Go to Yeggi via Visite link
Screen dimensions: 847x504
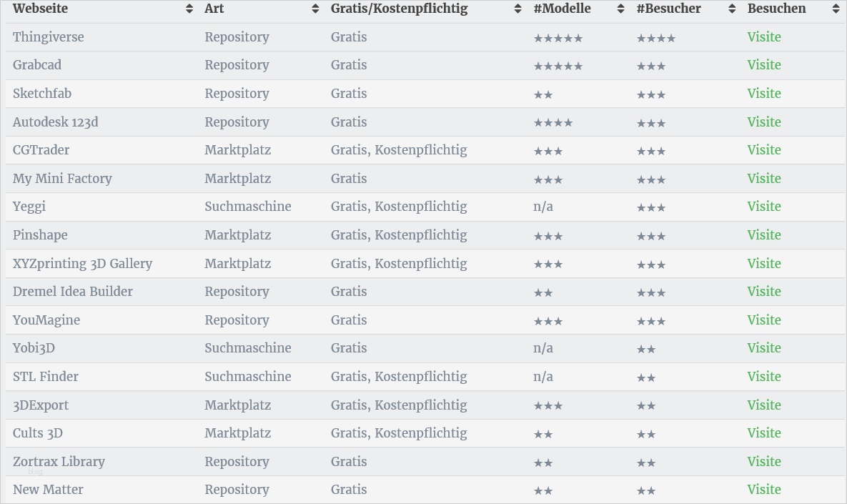pos(764,207)
